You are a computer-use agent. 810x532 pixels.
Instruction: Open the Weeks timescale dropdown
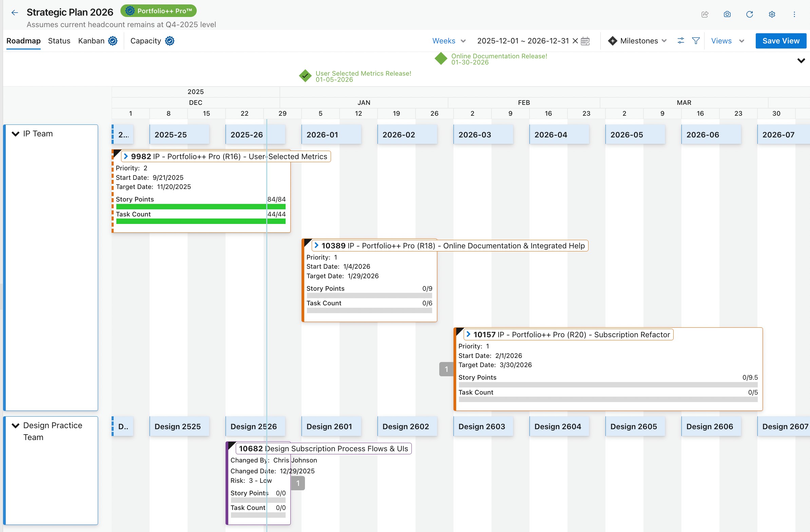(448, 41)
